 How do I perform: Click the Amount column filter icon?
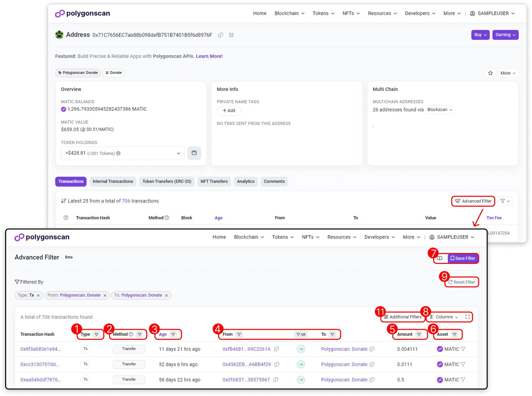(419, 334)
